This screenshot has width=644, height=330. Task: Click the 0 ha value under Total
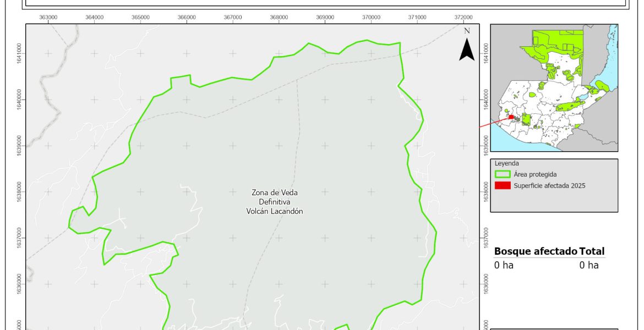[x=588, y=265]
